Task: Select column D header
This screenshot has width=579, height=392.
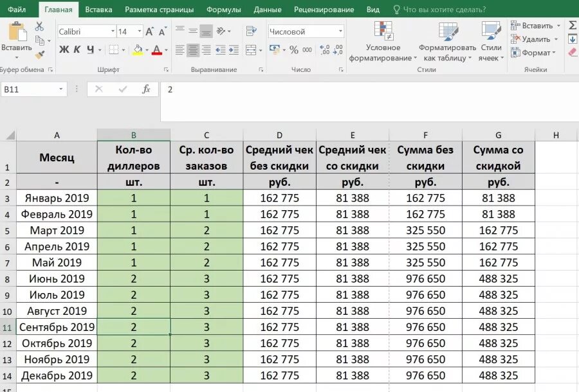Action: [x=280, y=135]
